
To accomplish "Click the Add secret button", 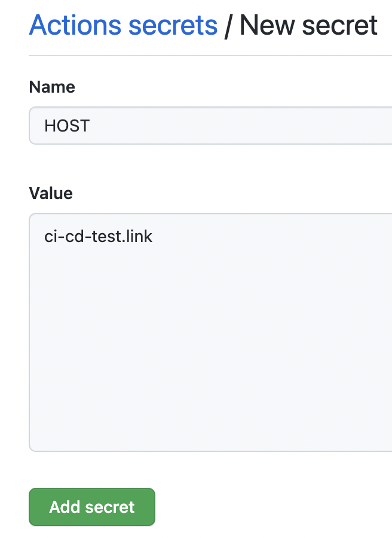I will [x=92, y=508].
